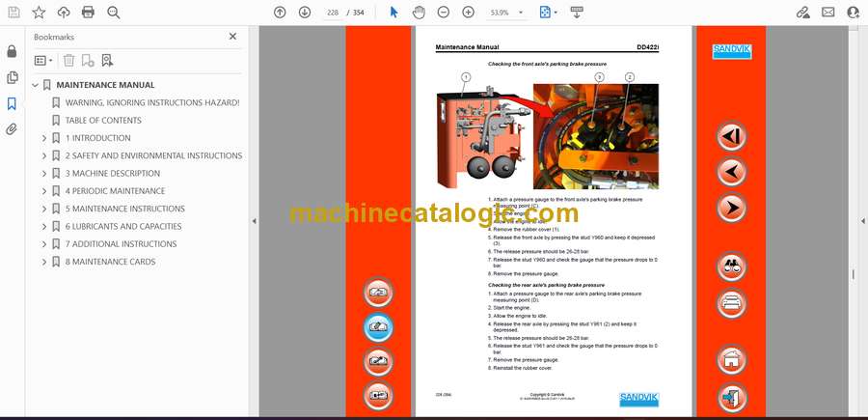The image size is (868, 420).
Task: Jump to 6 LUBRICANTS AND CAPACITIES section
Action: click(123, 227)
